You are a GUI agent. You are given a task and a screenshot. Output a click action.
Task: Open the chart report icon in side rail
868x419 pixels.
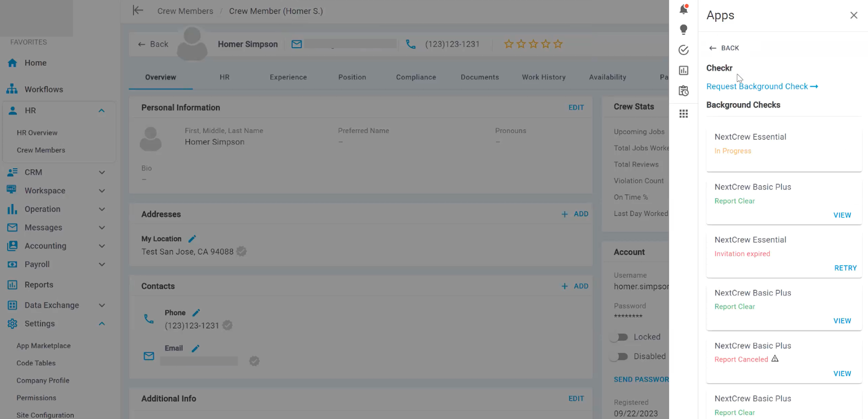coord(684,71)
